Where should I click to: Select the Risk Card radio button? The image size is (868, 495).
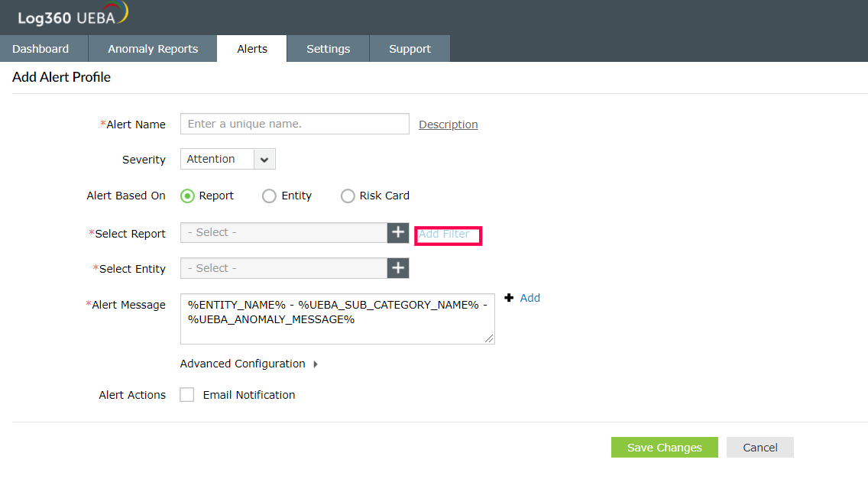coord(348,196)
